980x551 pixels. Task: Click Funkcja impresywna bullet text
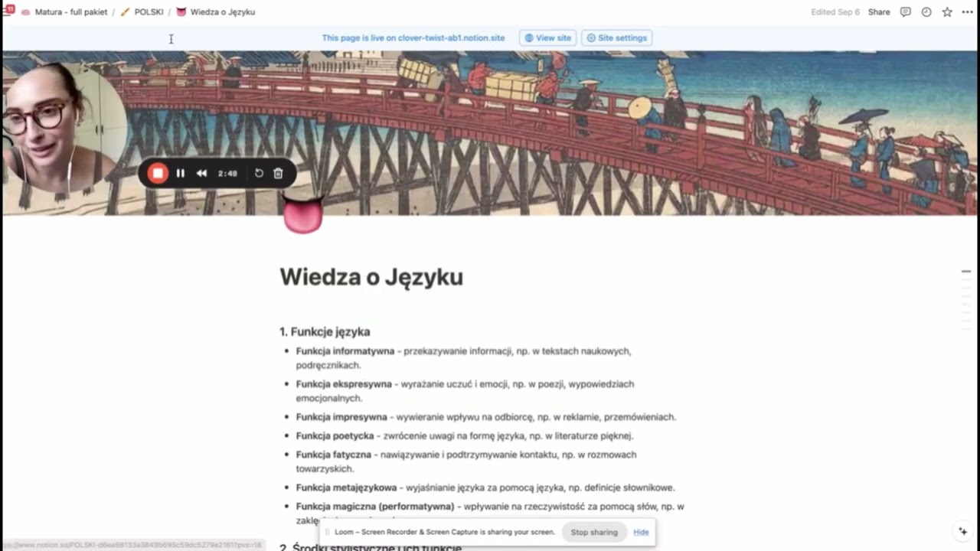click(x=486, y=417)
